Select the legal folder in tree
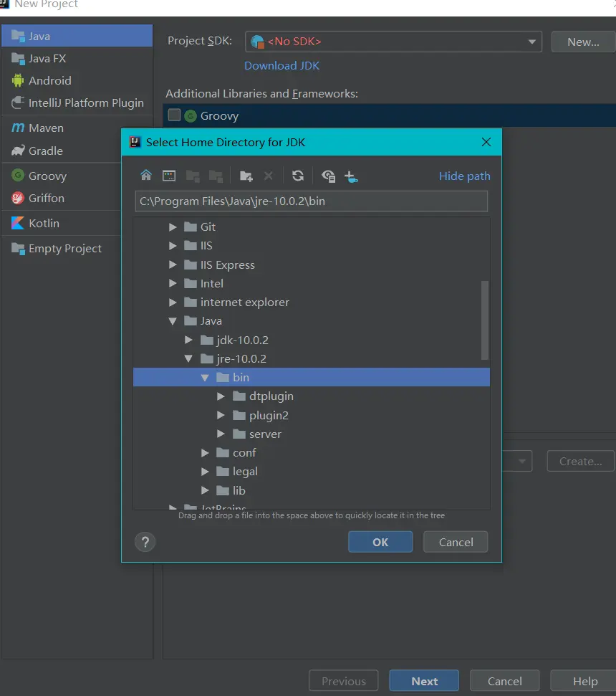 click(x=312, y=472)
